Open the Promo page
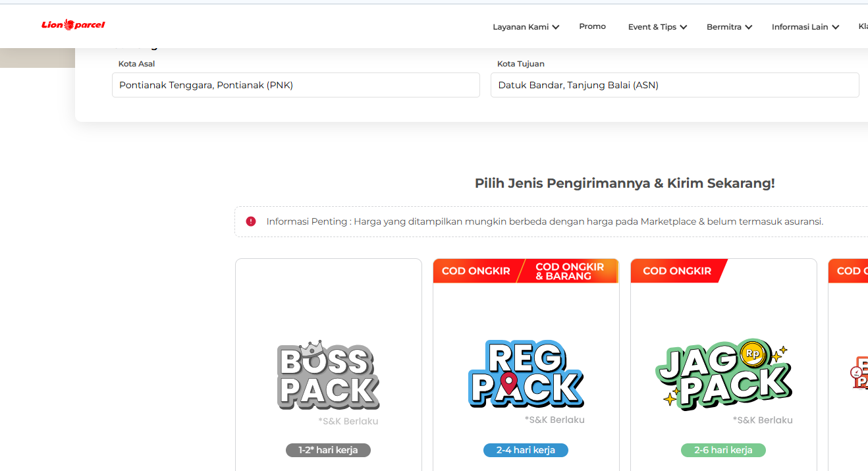The image size is (868, 471). coord(592,26)
